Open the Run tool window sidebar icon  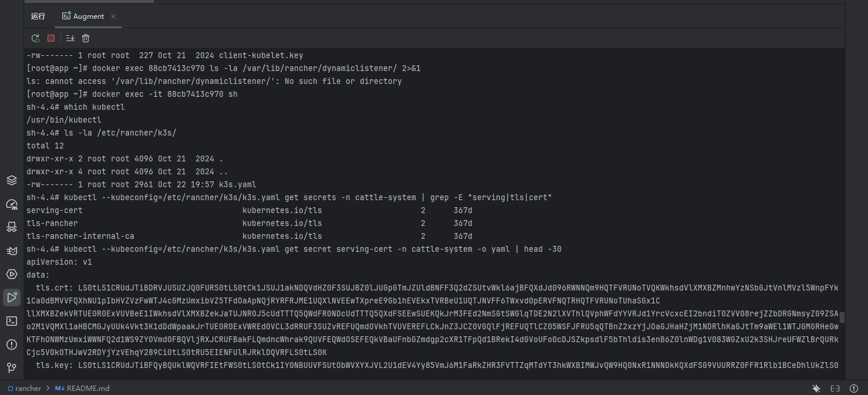(12, 298)
